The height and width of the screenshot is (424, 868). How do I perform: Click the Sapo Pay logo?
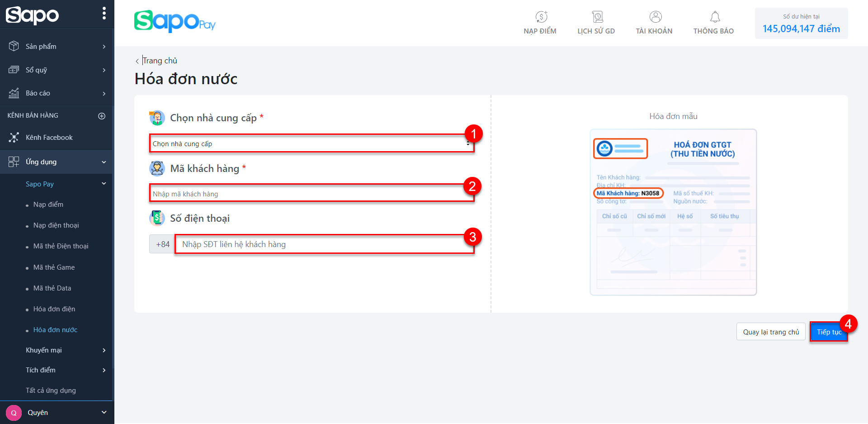[x=175, y=21]
